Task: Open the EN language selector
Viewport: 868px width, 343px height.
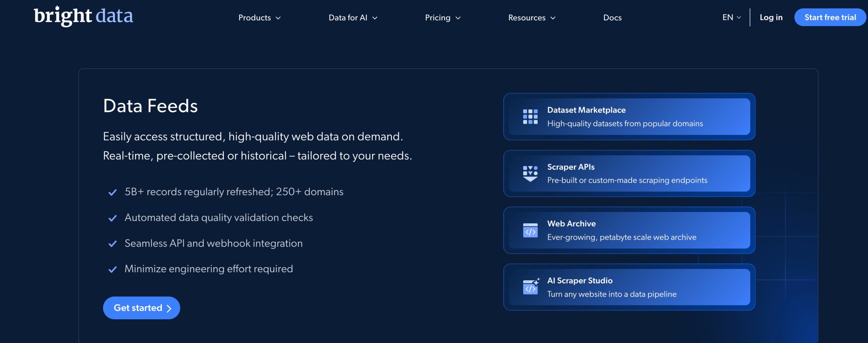Action: tap(732, 17)
